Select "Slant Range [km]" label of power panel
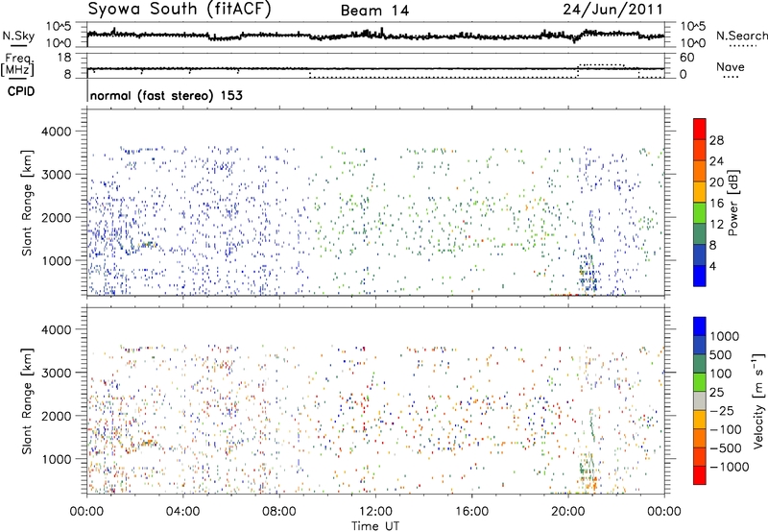The image size is (768, 532). [28, 203]
